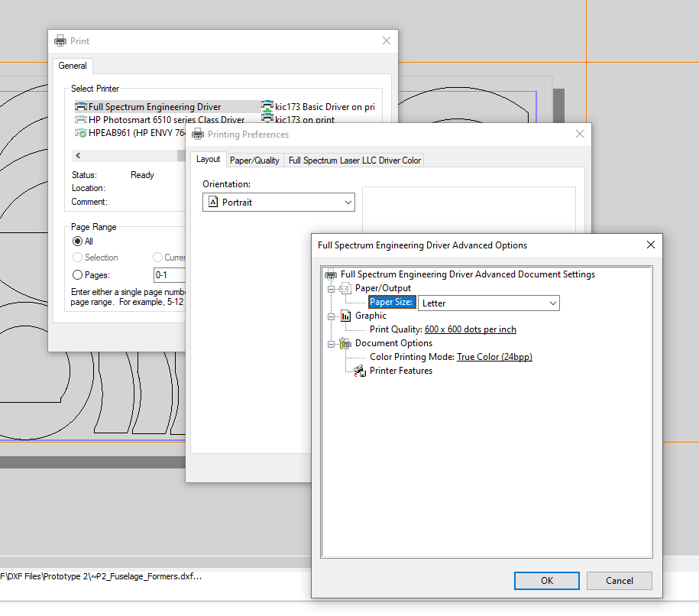Collapse the Document Options tree node
This screenshot has height=616, width=699.
coord(332,343)
